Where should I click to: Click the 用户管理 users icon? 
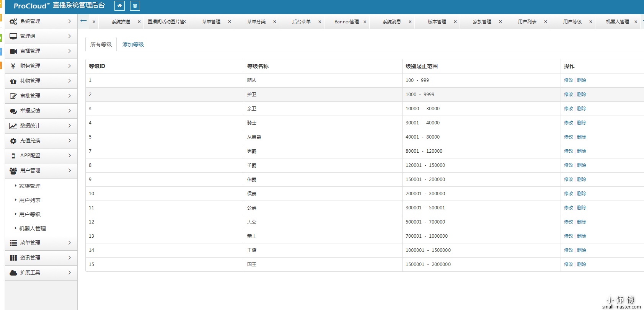point(13,171)
